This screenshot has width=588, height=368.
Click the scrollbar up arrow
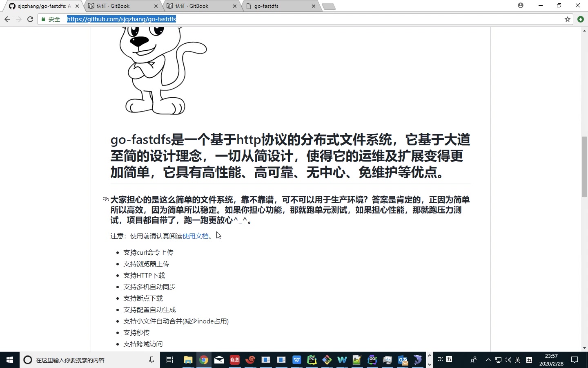coord(585,31)
